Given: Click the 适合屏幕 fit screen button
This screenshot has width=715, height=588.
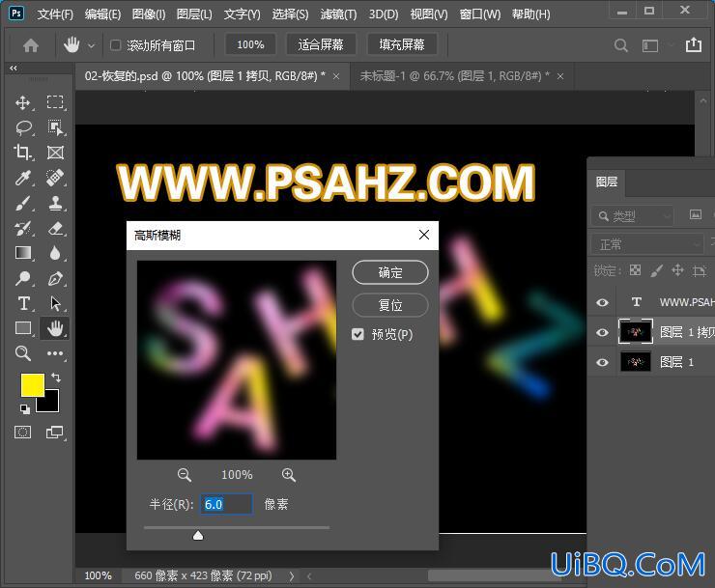Looking at the screenshot, I should point(321,44).
